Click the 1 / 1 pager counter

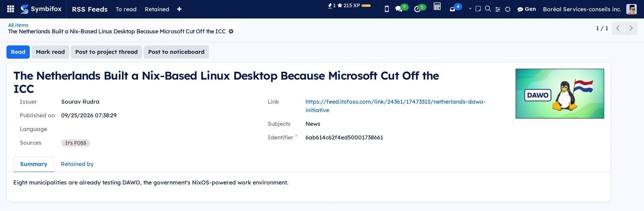point(602,28)
